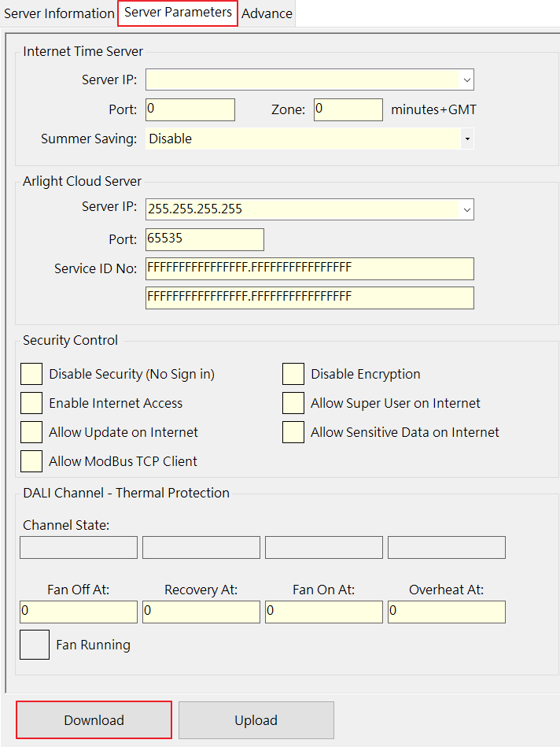Open the Summer Saving dropdown
560x747 pixels.
click(467, 139)
